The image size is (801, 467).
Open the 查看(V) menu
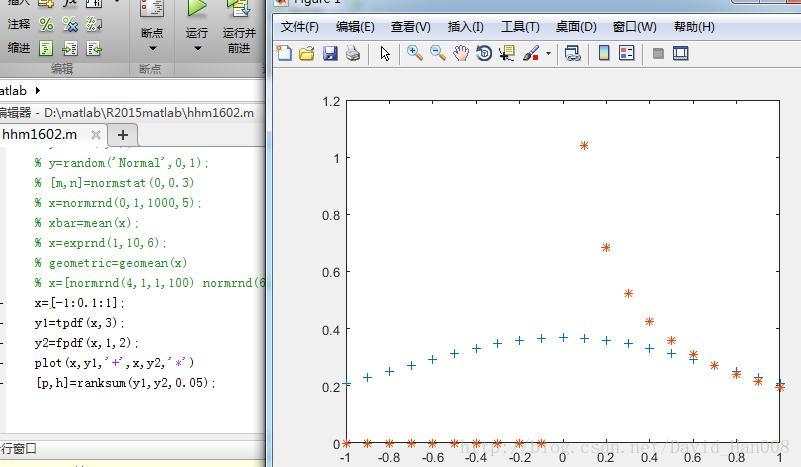[x=411, y=27]
